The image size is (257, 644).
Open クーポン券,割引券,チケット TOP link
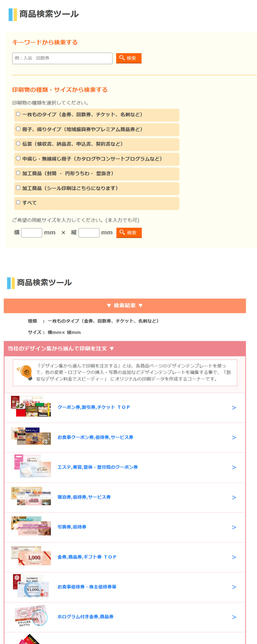pos(94,407)
